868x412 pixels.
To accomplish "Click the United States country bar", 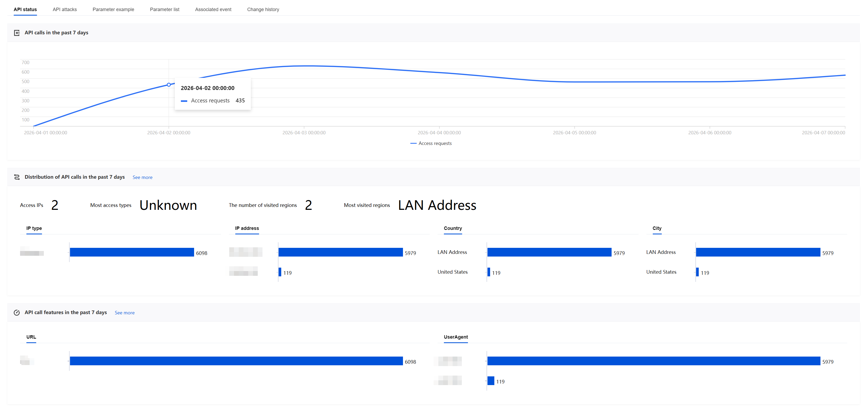I will pyautogui.click(x=489, y=272).
